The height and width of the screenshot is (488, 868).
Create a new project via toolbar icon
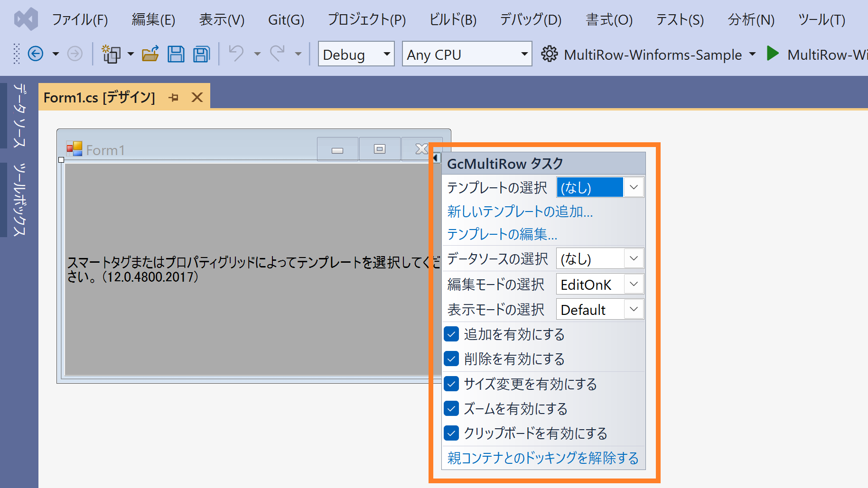[112, 54]
